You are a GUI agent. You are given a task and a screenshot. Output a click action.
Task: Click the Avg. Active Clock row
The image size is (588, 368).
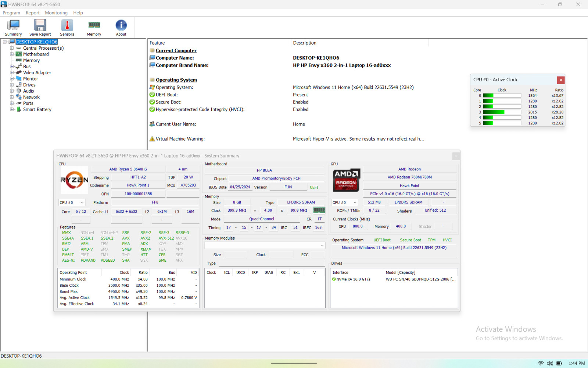[x=128, y=298]
